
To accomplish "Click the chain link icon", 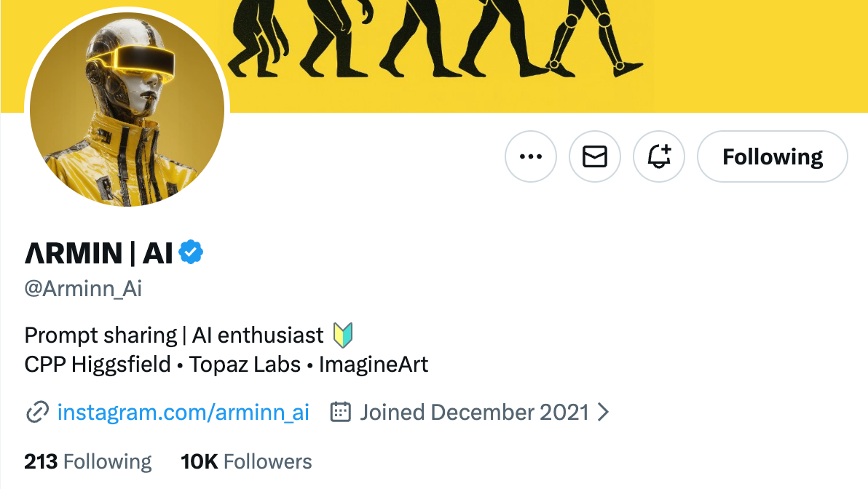I will point(36,413).
